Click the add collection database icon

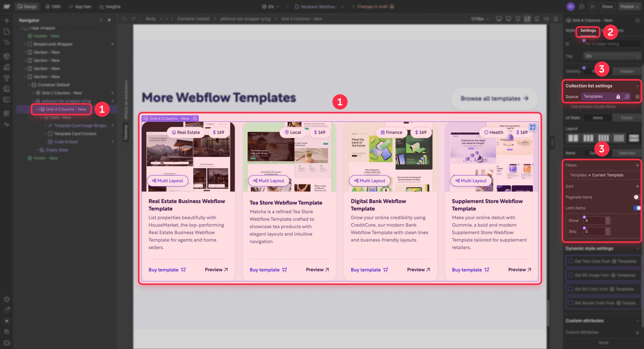click(637, 97)
